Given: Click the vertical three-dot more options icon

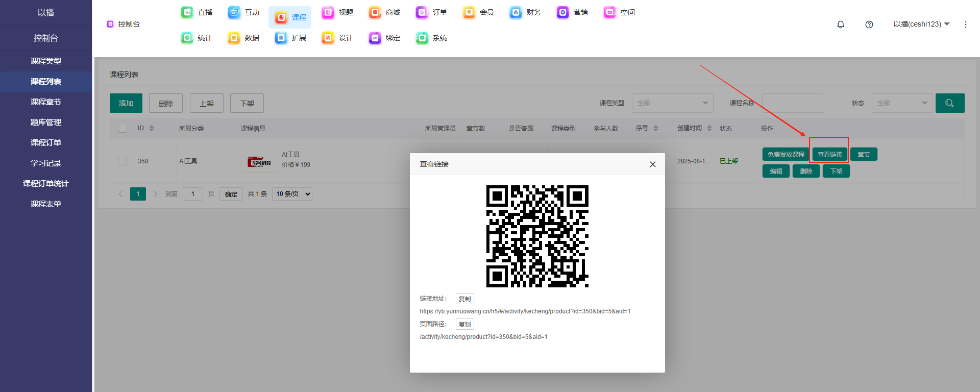Looking at the screenshot, I should [x=965, y=24].
